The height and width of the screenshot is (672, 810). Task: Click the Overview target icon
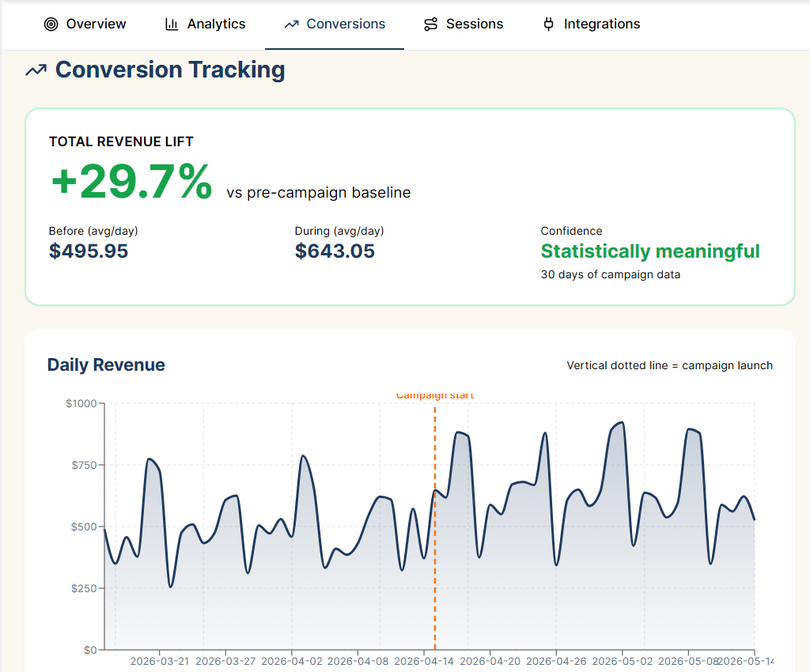[51, 25]
